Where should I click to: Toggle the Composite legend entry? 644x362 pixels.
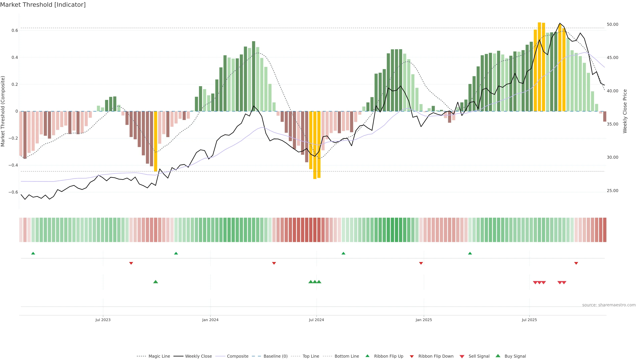237,356
